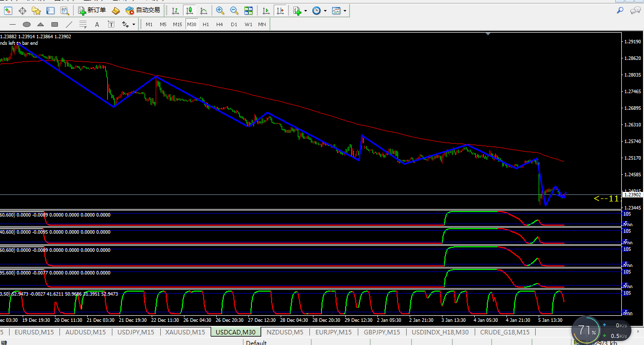Click the Periods clock icon
The height and width of the screenshot is (345, 644).
click(316, 11)
